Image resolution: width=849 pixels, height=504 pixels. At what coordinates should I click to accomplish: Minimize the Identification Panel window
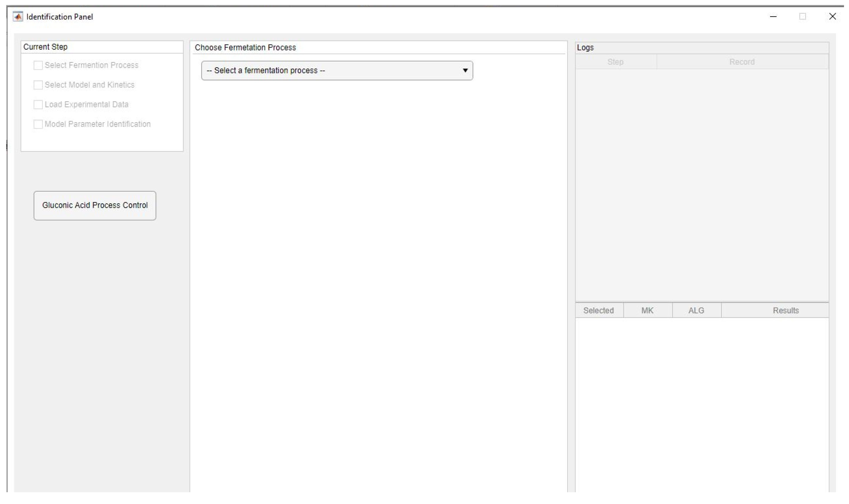click(x=773, y=16)
